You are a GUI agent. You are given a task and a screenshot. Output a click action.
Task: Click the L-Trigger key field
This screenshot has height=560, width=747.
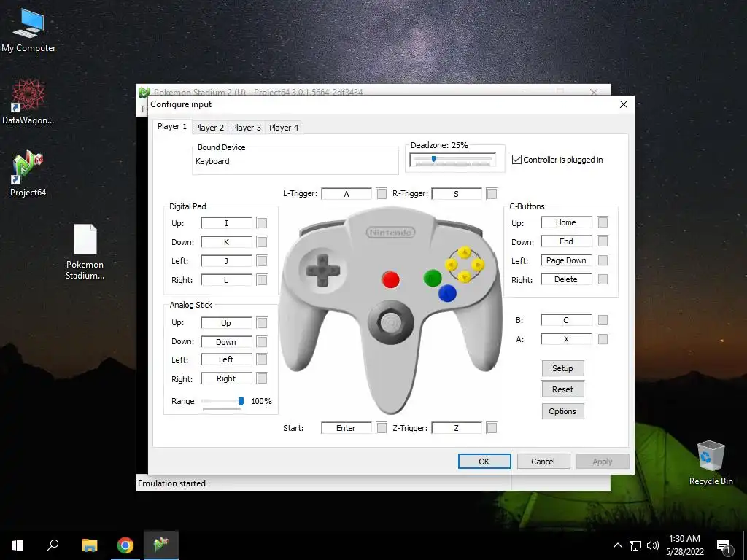pos(347,194)
